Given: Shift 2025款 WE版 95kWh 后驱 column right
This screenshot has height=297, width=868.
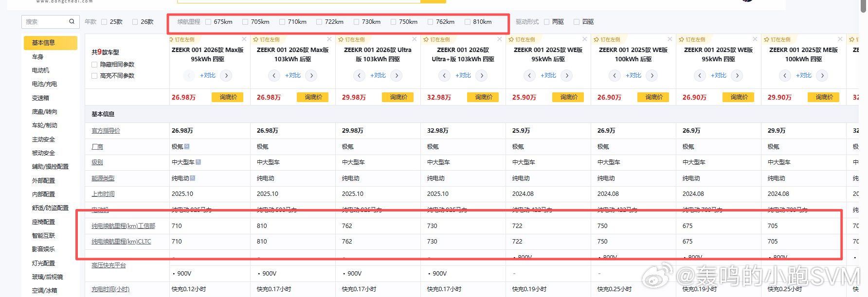Looking at the screenshot, I should (x=567, y=75).
